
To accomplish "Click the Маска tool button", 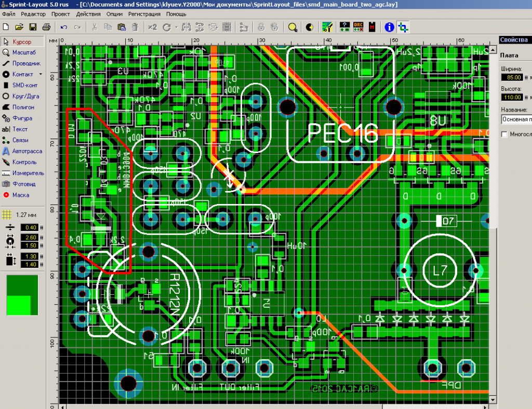I will point(22,195).
